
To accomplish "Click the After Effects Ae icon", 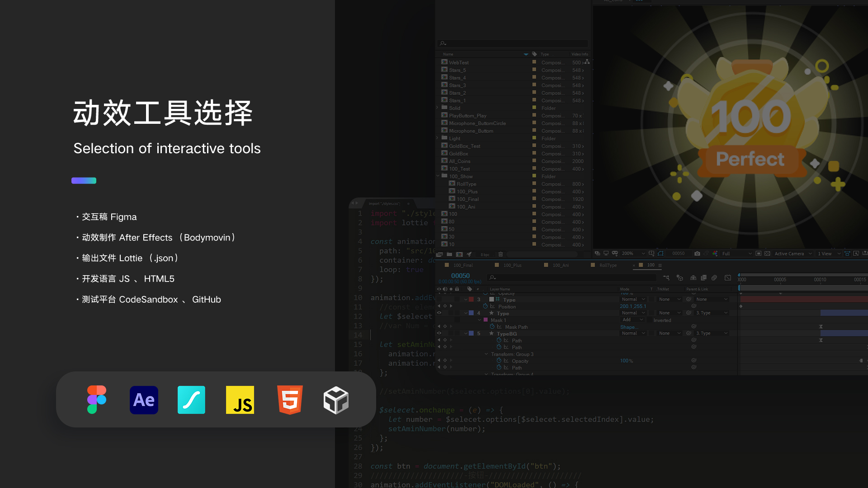I will click(144, 400).
